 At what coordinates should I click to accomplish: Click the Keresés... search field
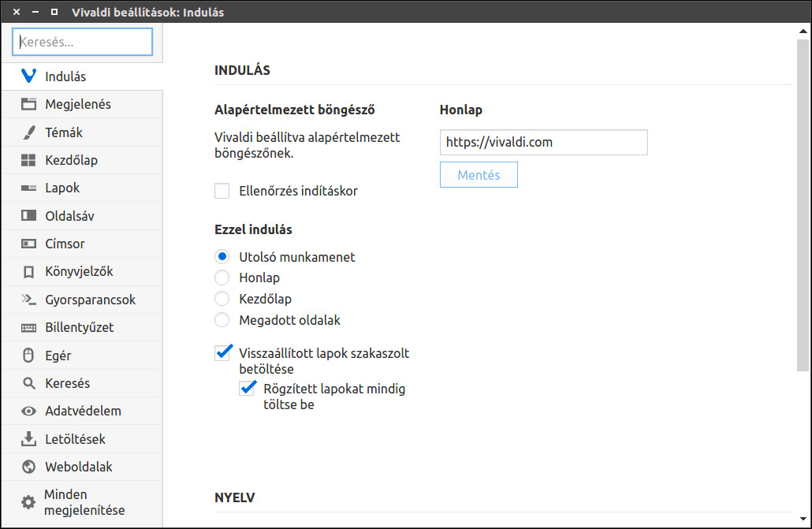click(x=82, y=42)
